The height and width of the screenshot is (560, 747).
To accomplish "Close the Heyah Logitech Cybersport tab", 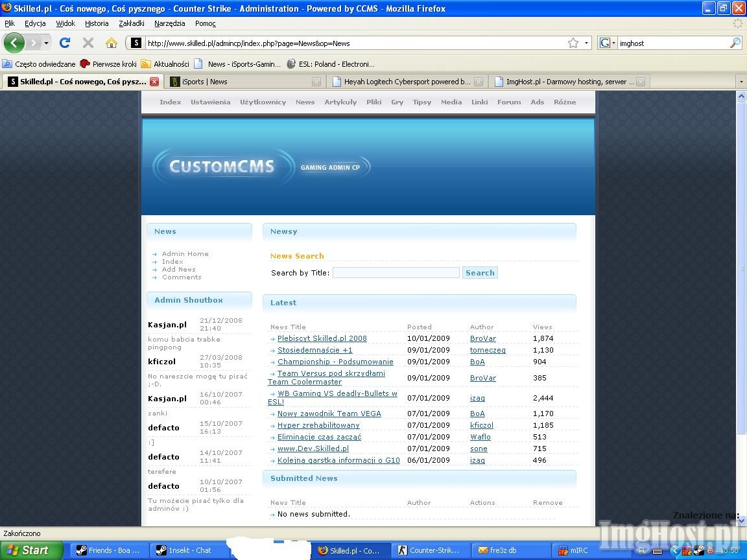I will click(479, 82).
